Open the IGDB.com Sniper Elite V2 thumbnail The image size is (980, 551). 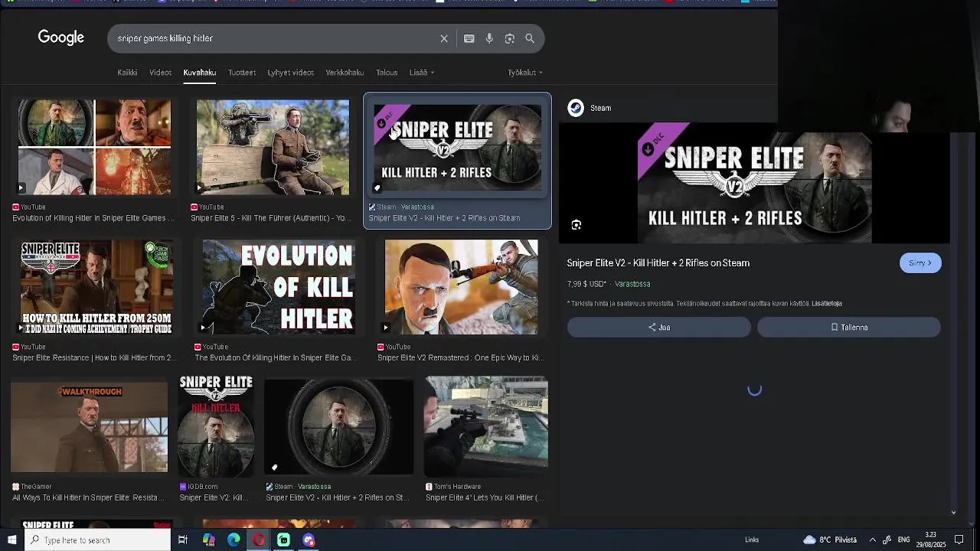tap(216, 425)
